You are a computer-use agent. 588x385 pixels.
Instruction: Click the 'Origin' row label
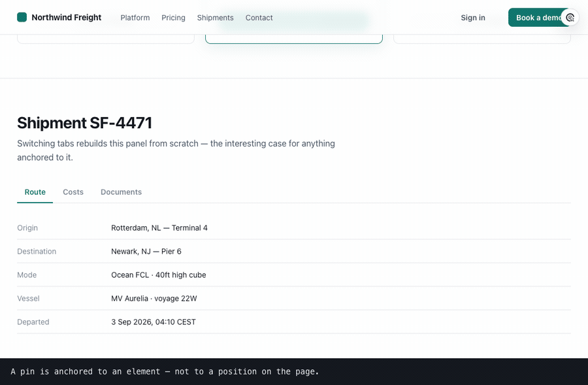(27, 227)
